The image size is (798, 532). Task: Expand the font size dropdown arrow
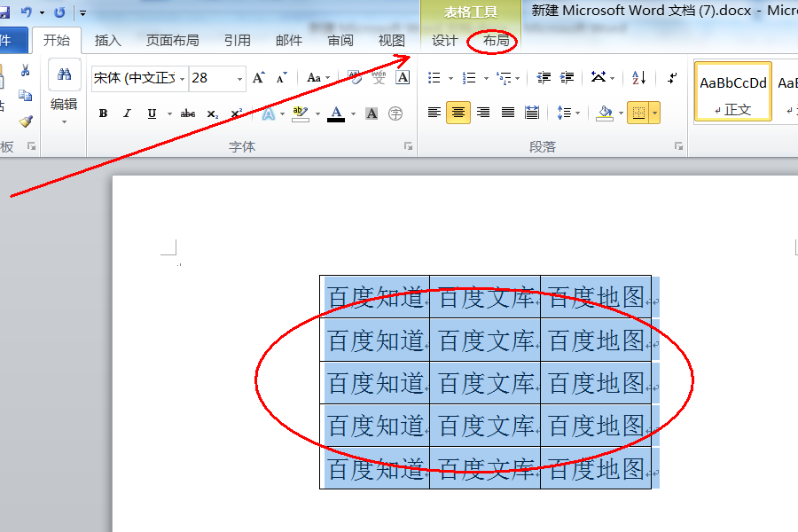pos(239,79)
